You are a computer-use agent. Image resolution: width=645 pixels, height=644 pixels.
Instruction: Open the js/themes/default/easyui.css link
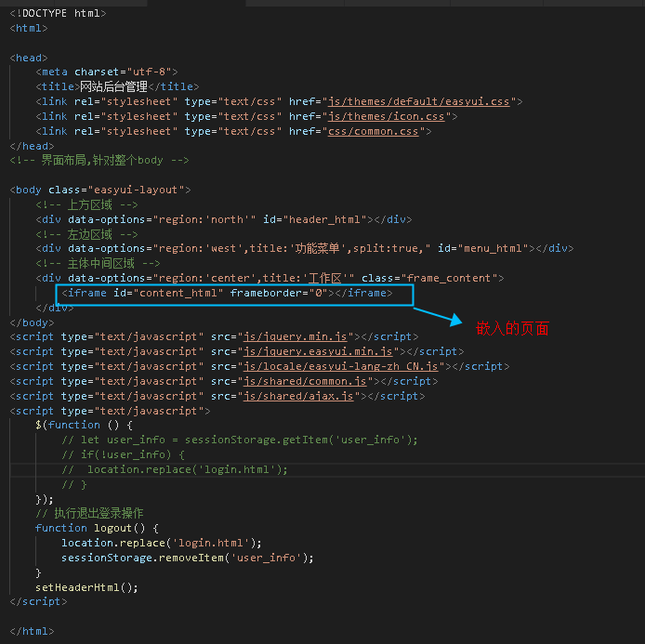pos(419,101)
